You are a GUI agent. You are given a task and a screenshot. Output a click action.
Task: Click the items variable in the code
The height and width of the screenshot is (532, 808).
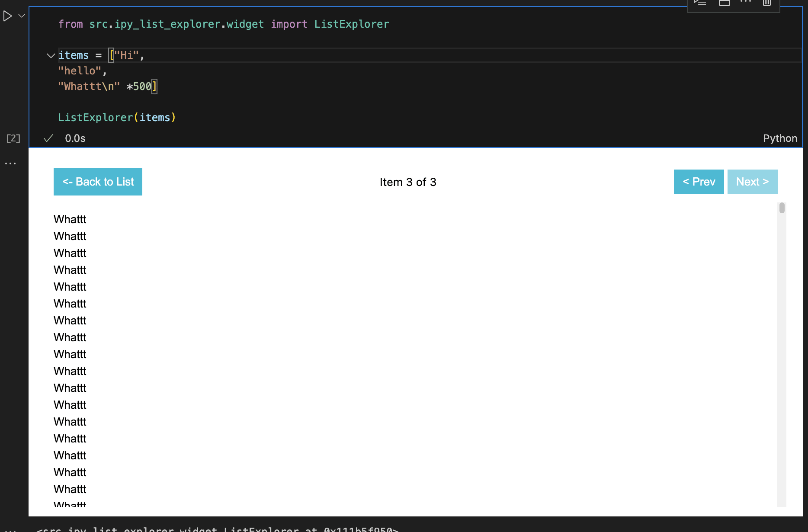74,55
